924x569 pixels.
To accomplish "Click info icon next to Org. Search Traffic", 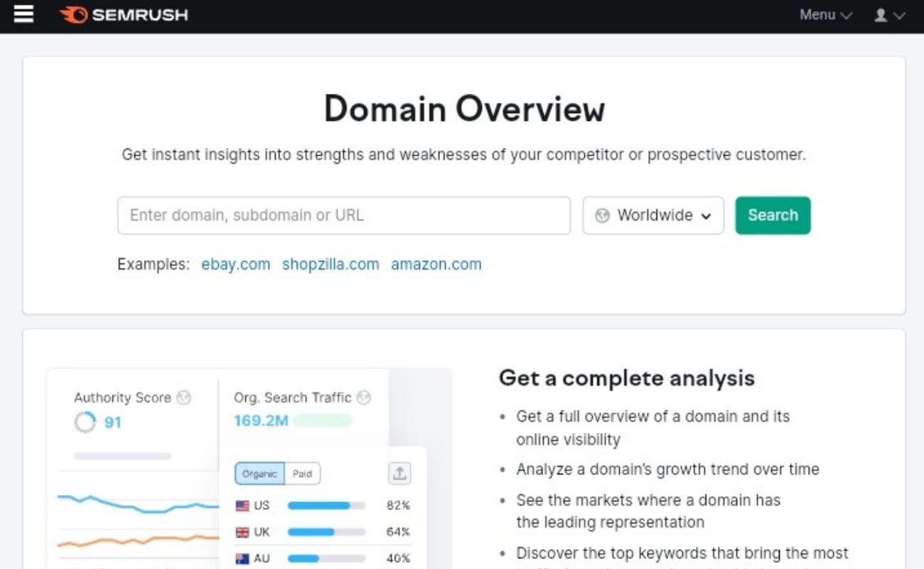I will pos(364,398).
